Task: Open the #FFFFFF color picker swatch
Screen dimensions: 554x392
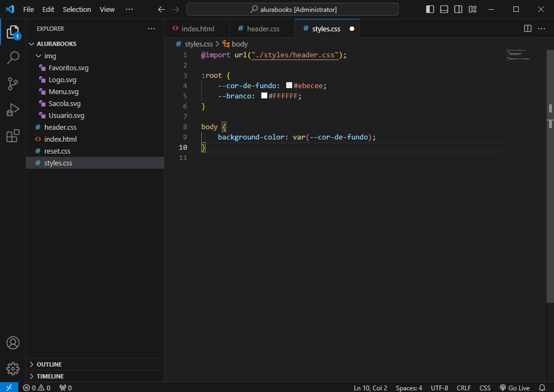Action: 264,96
